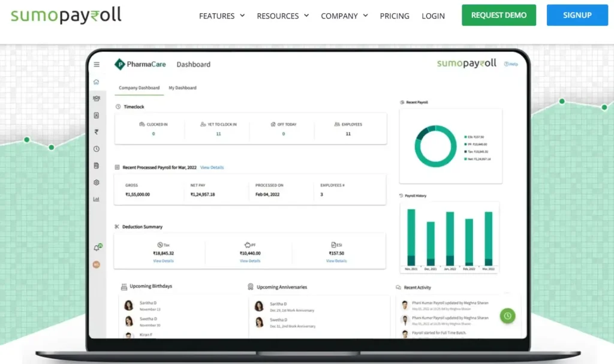This screenshot has width=614, height=364.
Task: Go to Home in the dashboard sidebar
Action: pos(97,82)
